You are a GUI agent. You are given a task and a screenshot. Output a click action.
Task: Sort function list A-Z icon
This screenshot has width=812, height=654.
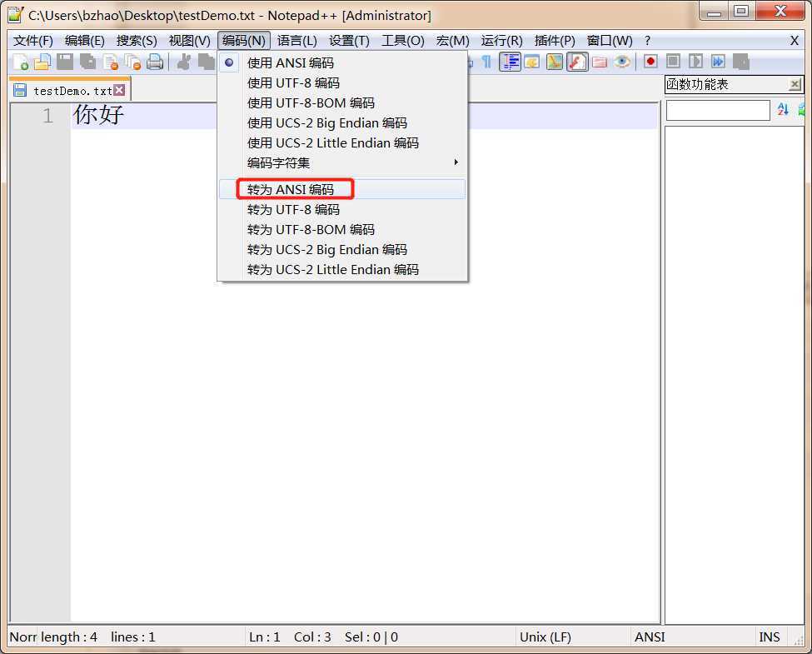click(x=783, y=109)
